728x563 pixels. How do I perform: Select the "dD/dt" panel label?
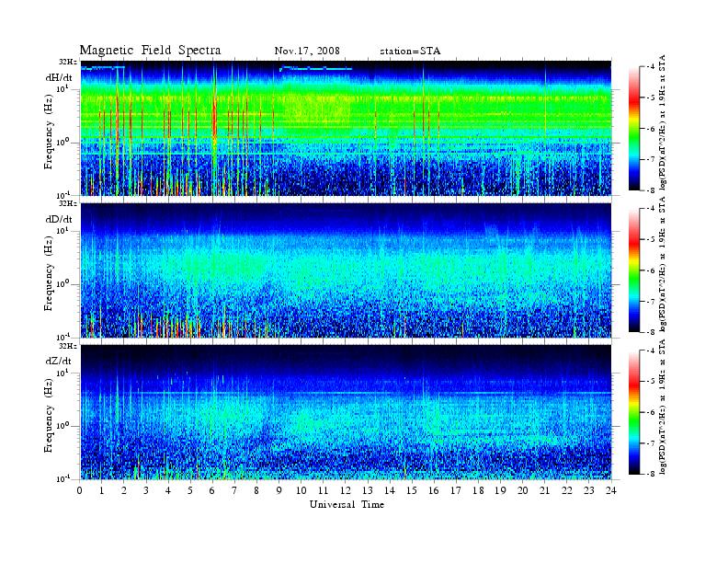[x=59, y=219]
